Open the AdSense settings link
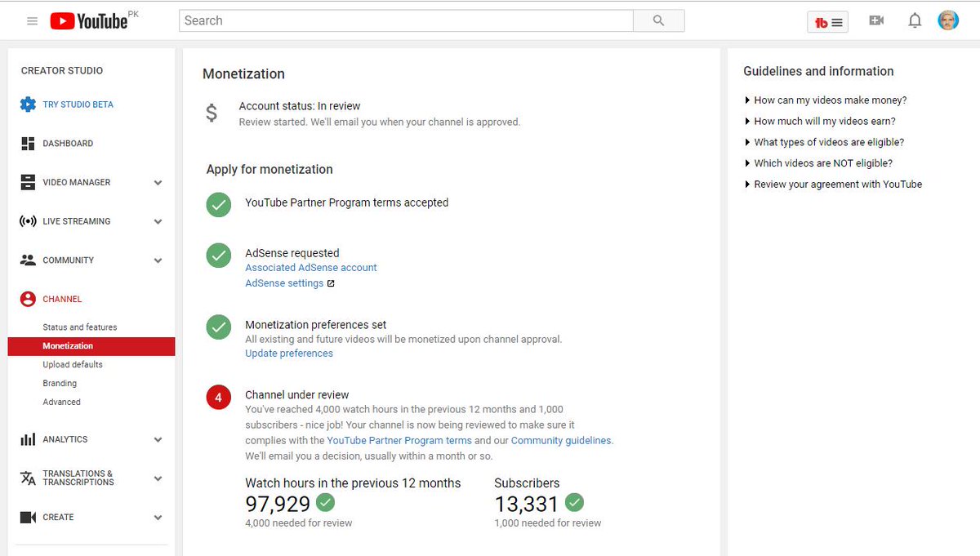Screen dimensions: 980x556 coord(284,283)
